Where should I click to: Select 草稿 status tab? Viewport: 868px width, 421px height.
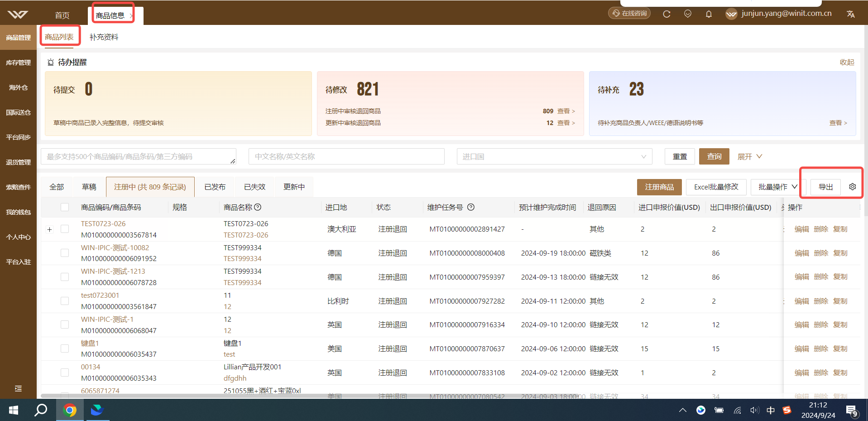pyautogui.click(x=89, y=187)
